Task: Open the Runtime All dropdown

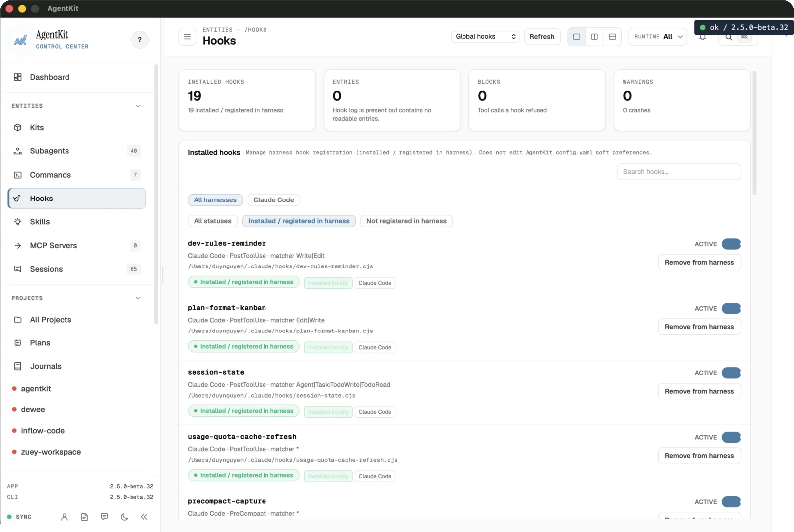Action: point(658,37)
